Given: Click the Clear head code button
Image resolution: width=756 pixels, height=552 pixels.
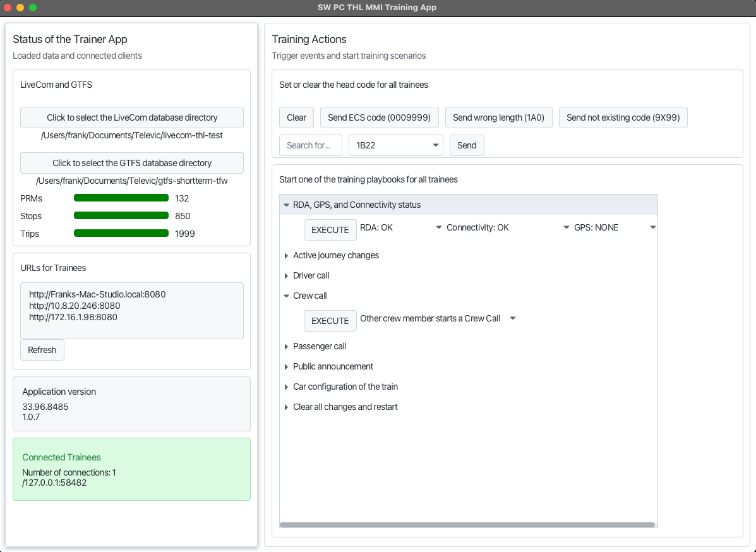Looking at the screenshot, I should (296, 117).
